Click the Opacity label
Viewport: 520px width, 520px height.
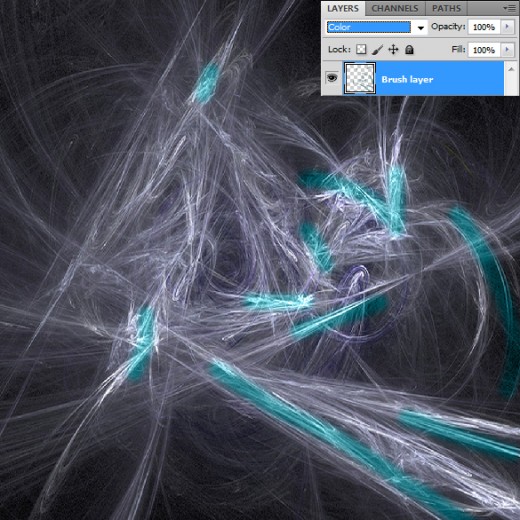[448, 26]
